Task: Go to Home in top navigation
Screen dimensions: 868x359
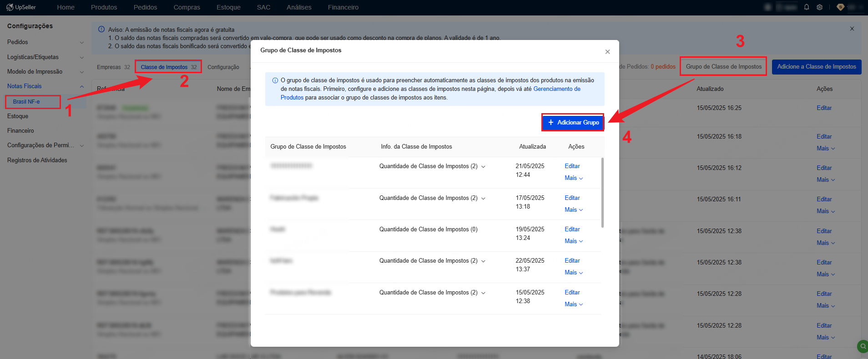Action: point(66,7)
